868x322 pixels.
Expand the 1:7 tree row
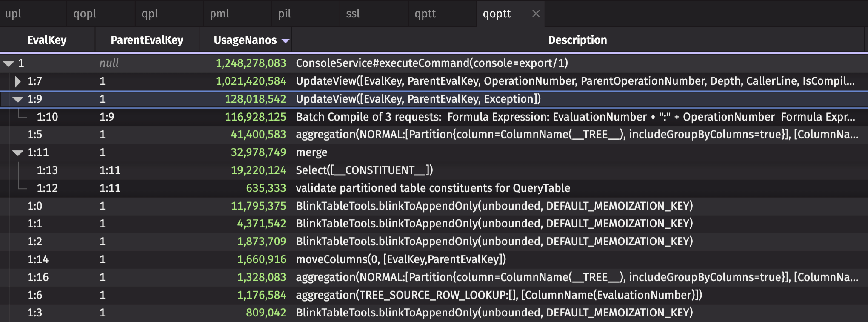click(x=18, y=81)
